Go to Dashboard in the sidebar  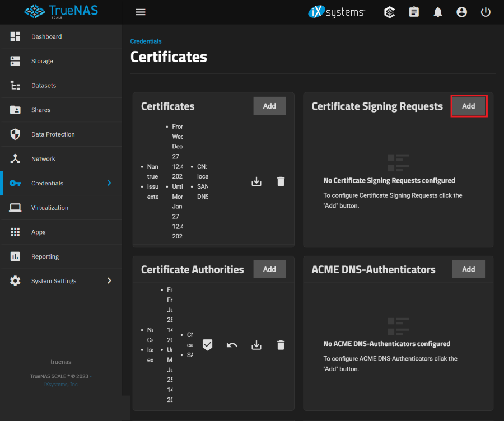(x=46, y=36)
